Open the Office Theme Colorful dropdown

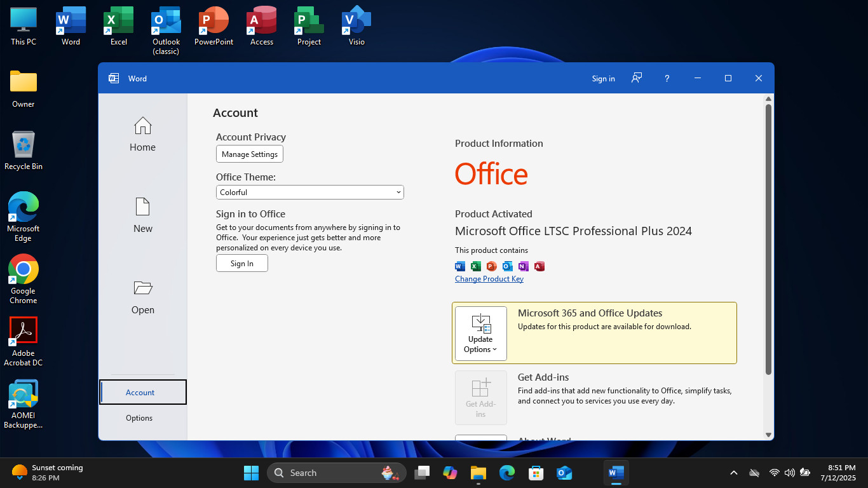[x=310, y=192]
